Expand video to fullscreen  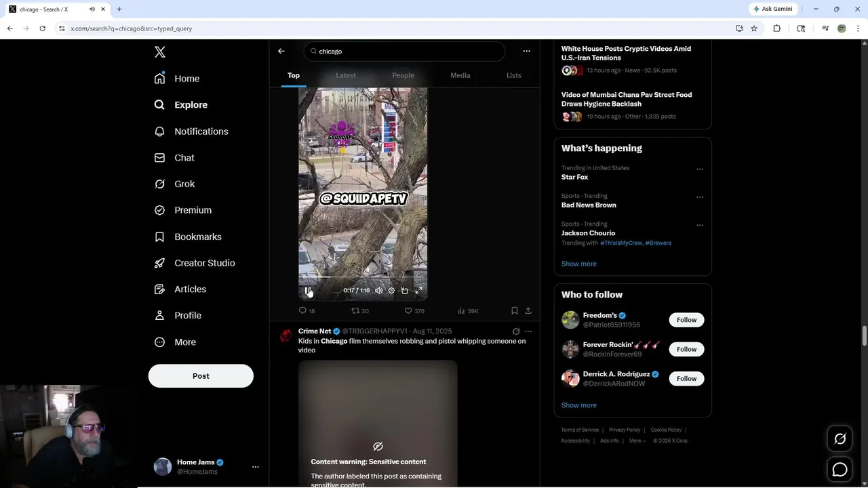click(418, 291)
